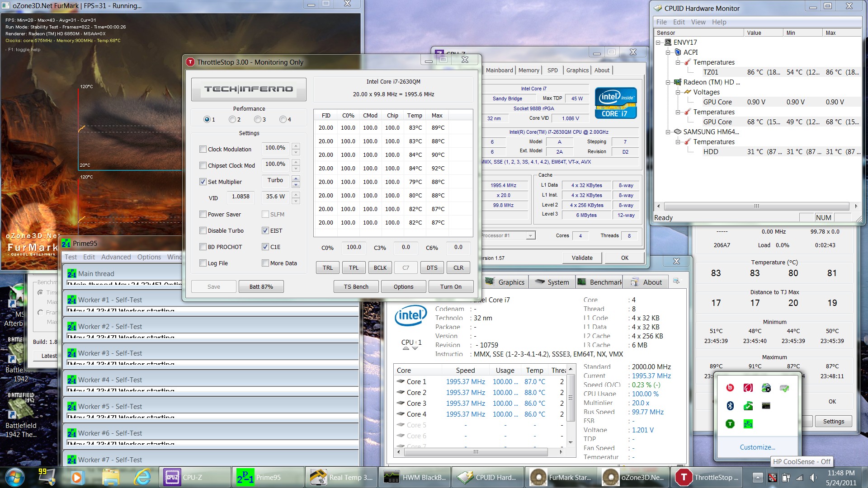Screen dimensions: 868x488
Task: Click the Prime95 tray icon in popup
Action: coord(748,424)
